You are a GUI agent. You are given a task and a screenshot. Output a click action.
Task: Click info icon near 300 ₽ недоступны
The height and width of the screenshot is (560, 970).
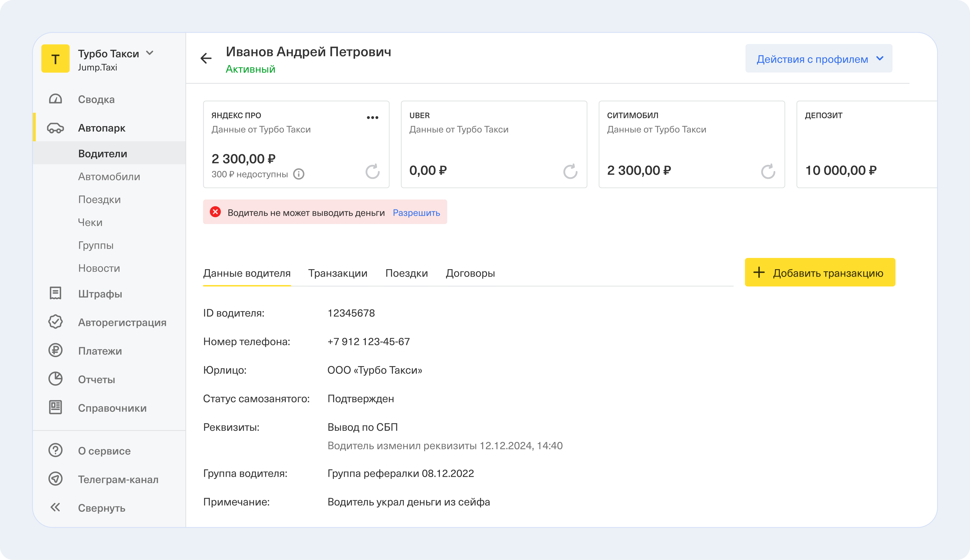tap(299, 174)
